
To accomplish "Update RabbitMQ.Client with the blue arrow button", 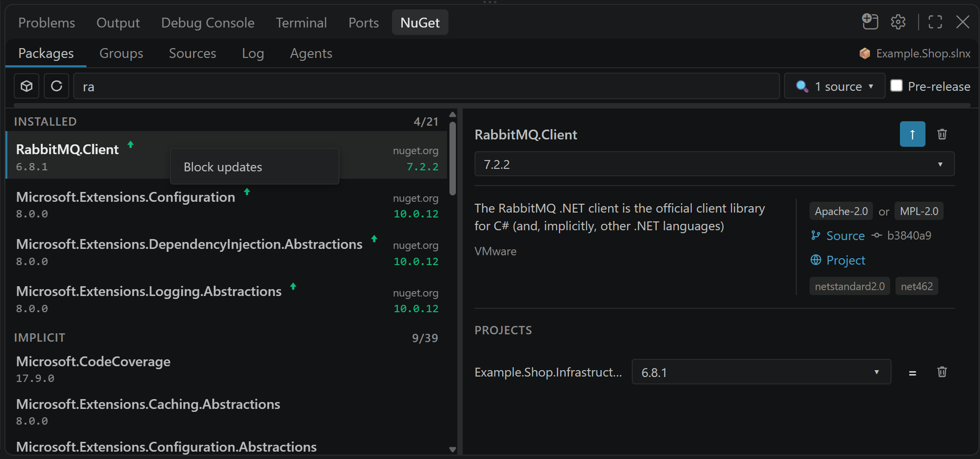I will point(912,134).
